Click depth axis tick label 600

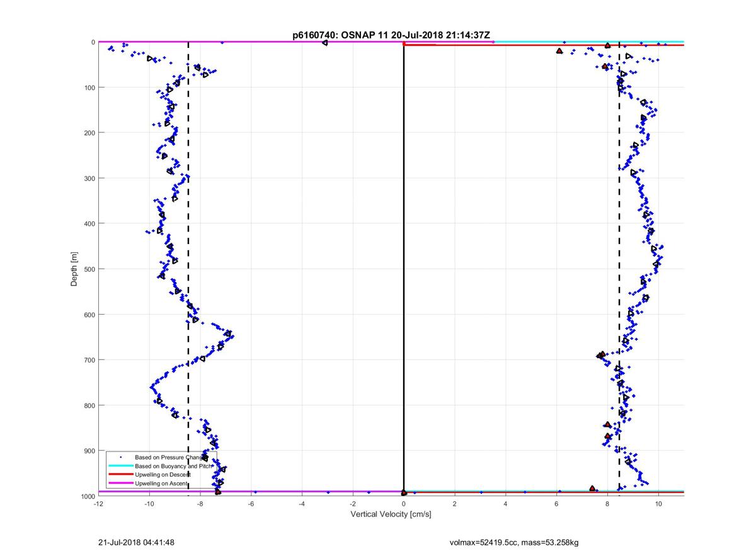coord(89,315)
